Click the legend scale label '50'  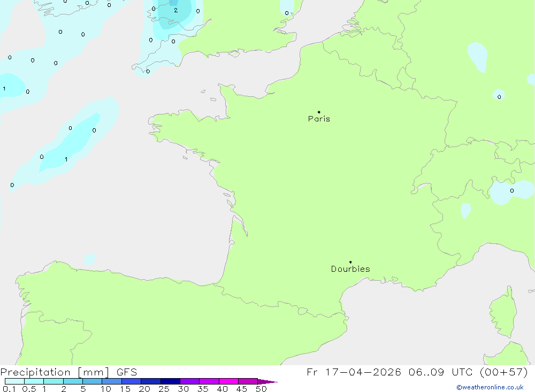pos(261,389)
